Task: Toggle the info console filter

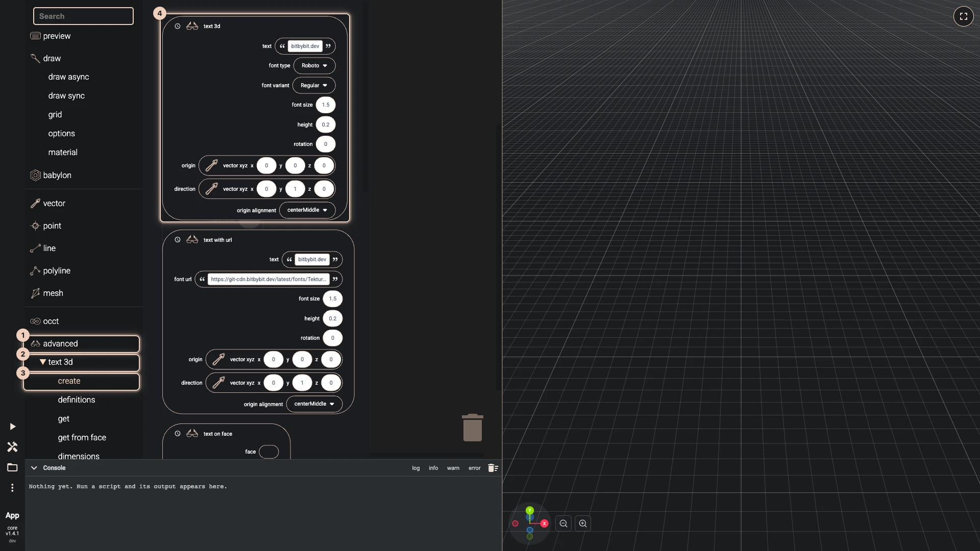Action: tap(433, 468)
